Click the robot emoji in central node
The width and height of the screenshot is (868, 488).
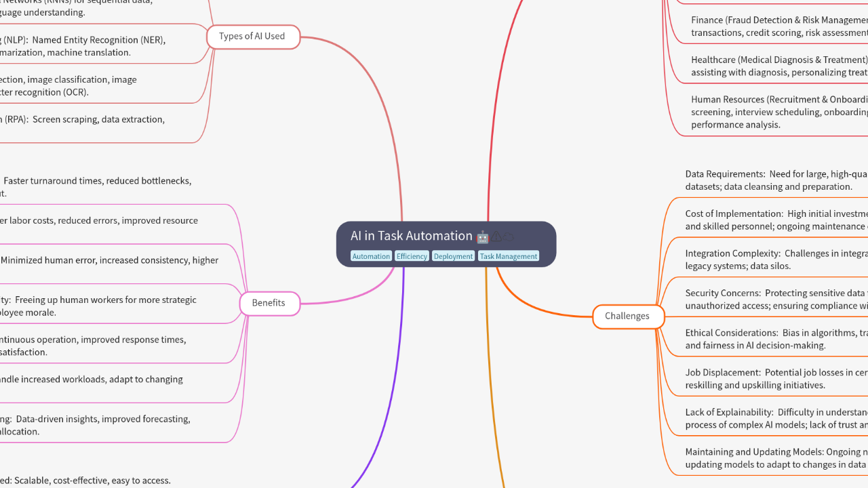pos(483,237)
